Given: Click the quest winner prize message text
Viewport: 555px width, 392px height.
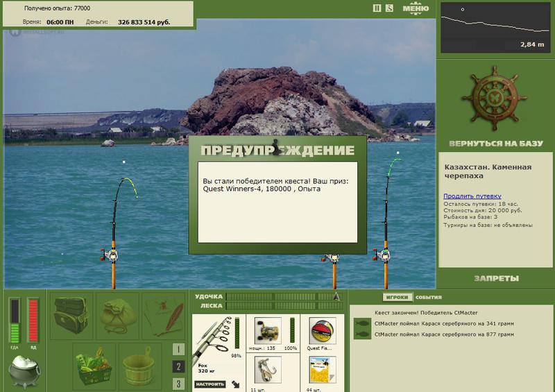Looking at the screenshot, I should [275, 185].
